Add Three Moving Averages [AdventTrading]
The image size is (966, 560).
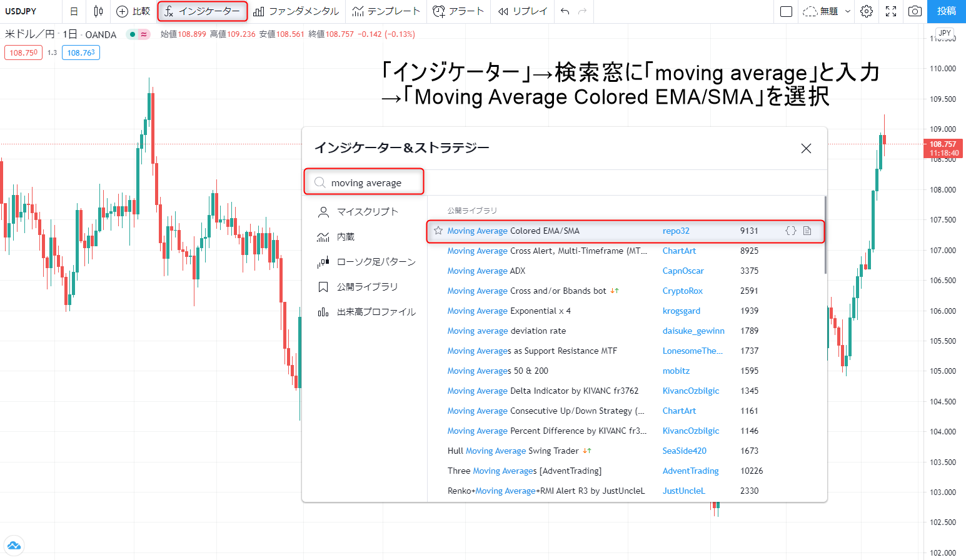525,471
